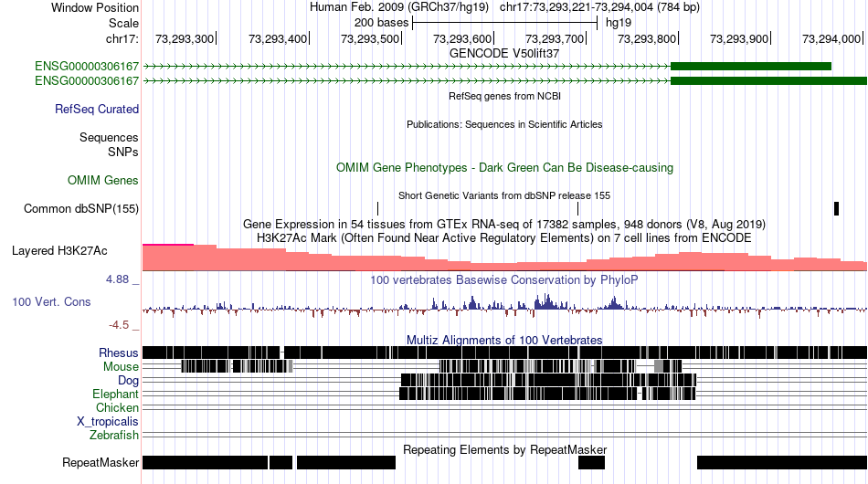
Task: Click the chr17: ruler label
Action: (122, 38)
